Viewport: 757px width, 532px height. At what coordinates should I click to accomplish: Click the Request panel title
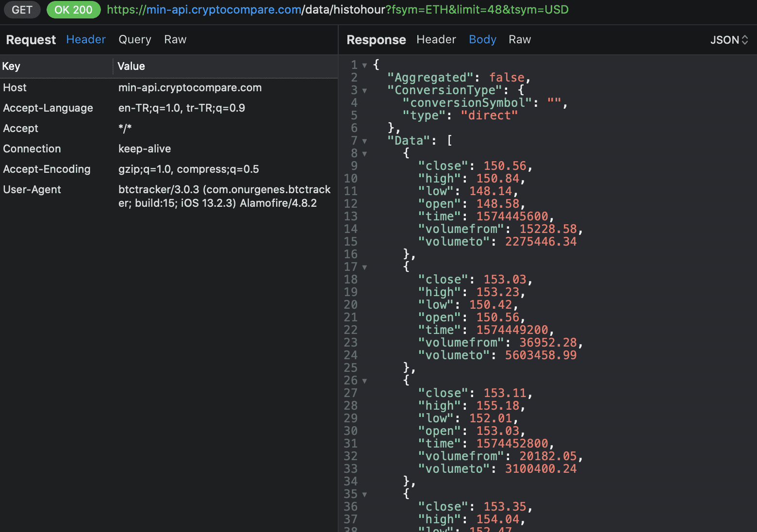[x=31, y=40]
